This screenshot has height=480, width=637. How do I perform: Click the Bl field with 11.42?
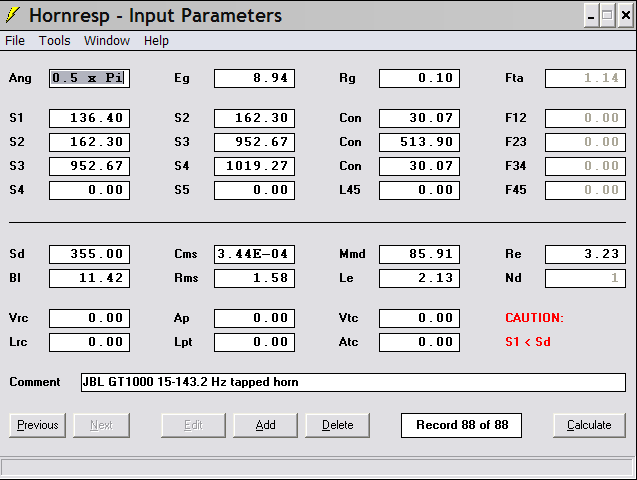pos(89,278)
